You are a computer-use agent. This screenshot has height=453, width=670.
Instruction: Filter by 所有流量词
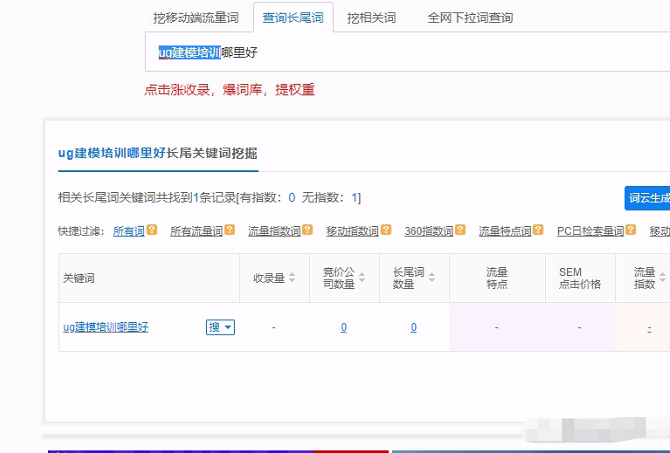tap(197, 231)
